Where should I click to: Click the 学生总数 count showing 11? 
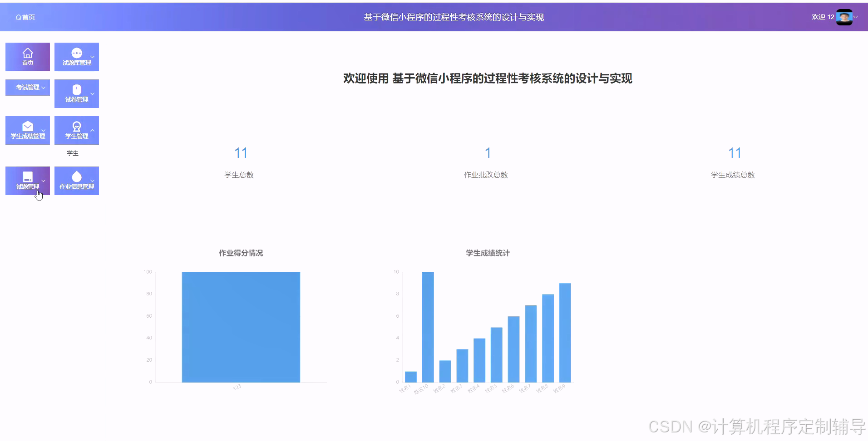point(240,153)
